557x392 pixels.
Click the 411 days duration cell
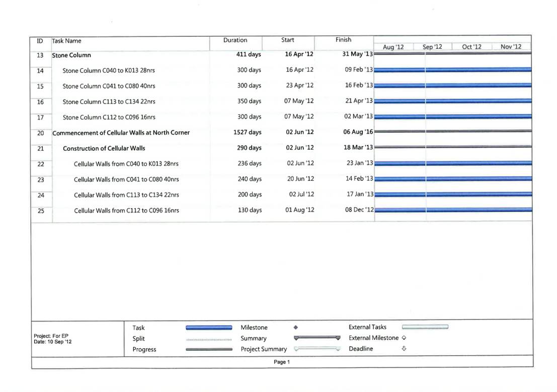[249, 54]
